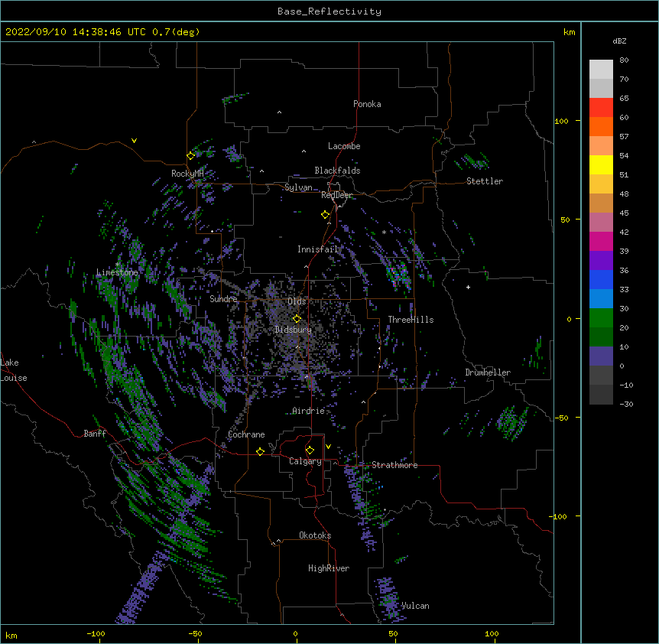Click the Blackfalds city label
Screen dimensions: 659x644
point(337,171)
